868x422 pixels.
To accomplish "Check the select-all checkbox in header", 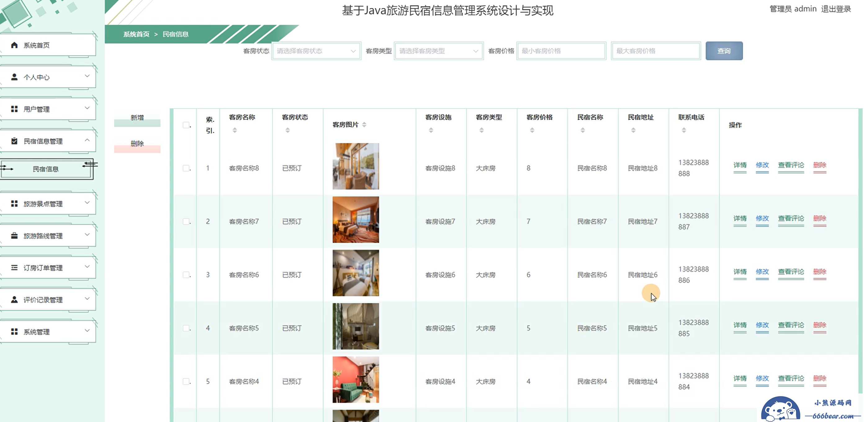I will point(186,125).
